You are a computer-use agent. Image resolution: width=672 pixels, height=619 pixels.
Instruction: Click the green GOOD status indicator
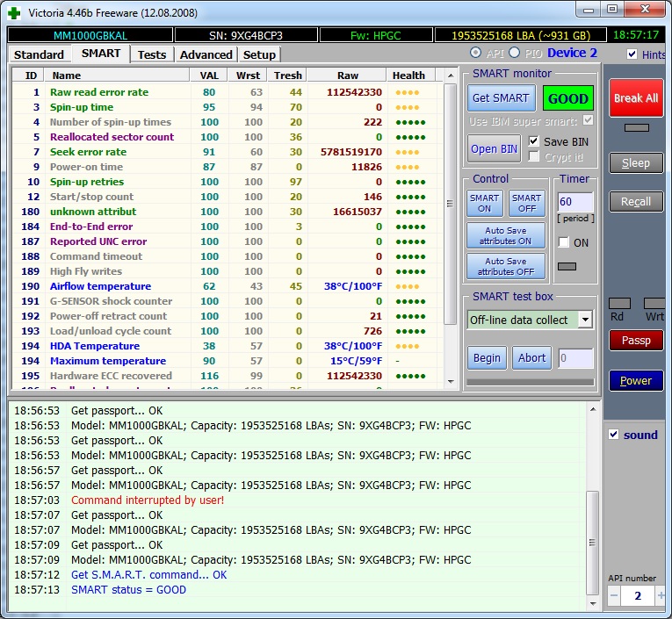[x=567, y=98]
